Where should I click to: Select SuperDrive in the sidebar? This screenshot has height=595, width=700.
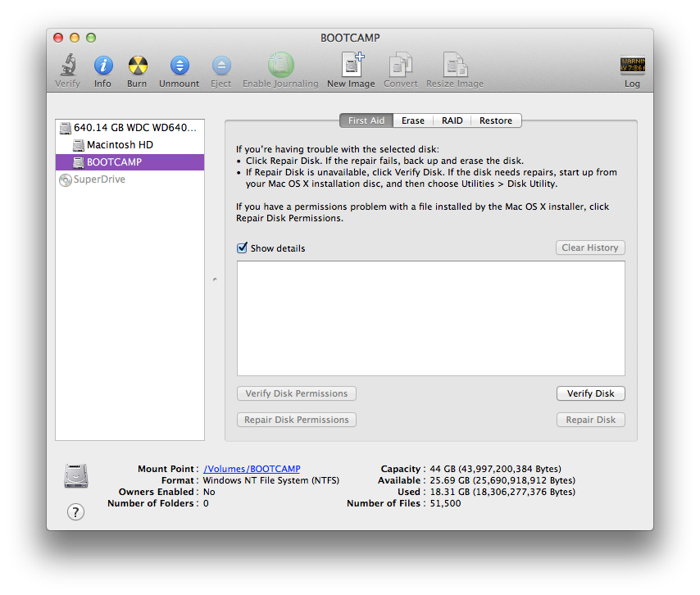point(130,179)
